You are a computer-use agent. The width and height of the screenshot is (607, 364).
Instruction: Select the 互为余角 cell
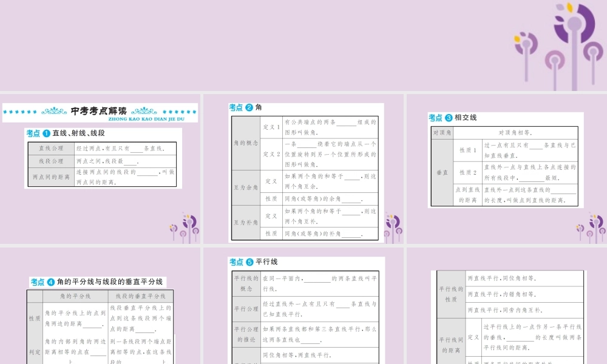[x=246, y=187]
